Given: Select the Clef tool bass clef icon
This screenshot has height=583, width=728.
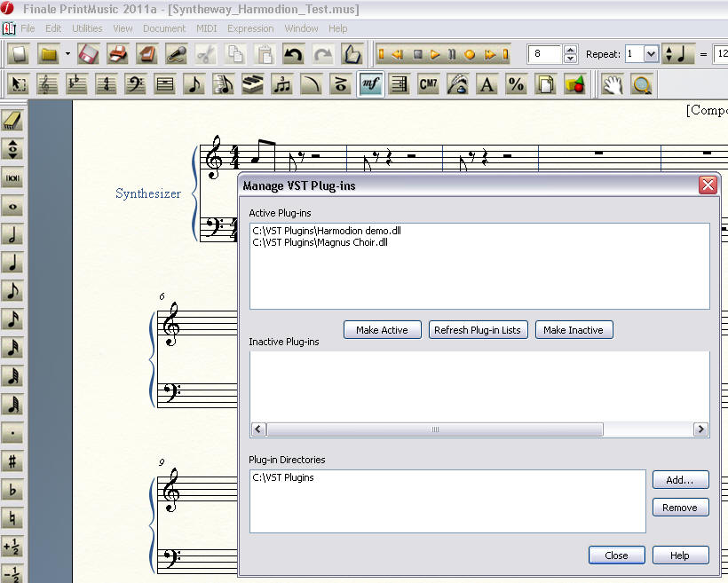Looking at the screenshot, I should (135, 84).
